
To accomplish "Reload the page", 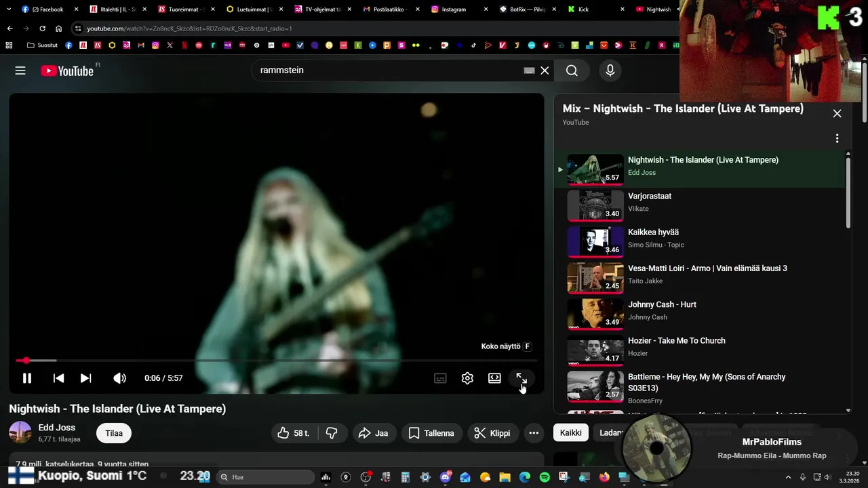I will click(x=42, y=28).
